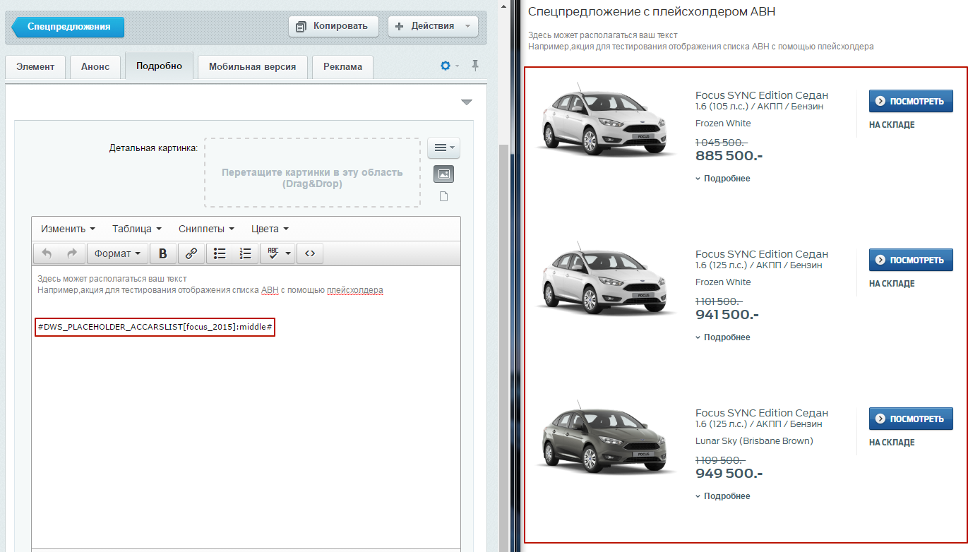980x552 pixels.
Task: Click the Детальная картинка label
Action: pos(153,148)
